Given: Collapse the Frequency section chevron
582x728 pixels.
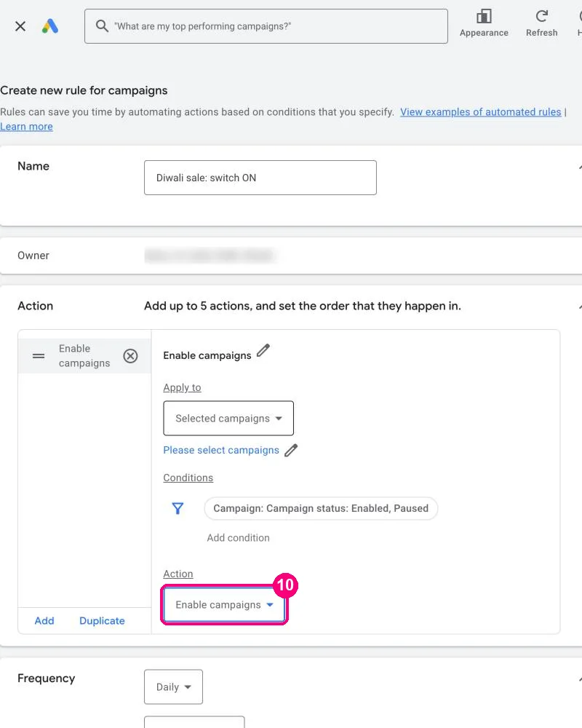Looking at the screenshot, I should point(580,679).
